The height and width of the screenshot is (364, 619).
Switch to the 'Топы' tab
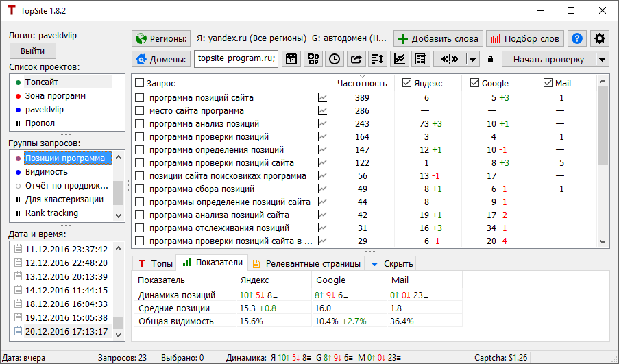(x=155, y=263)
